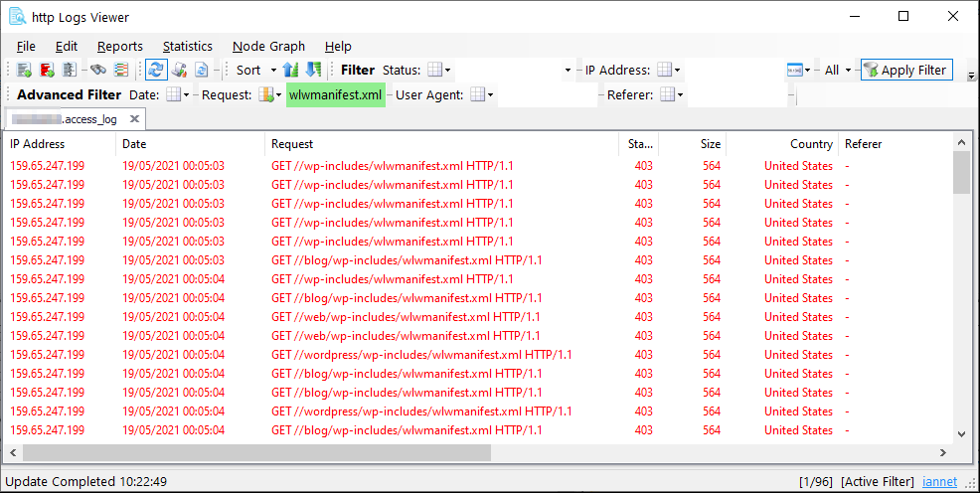
Task: Click the Status filter grid icon
Action: click(x=434, y=71)
